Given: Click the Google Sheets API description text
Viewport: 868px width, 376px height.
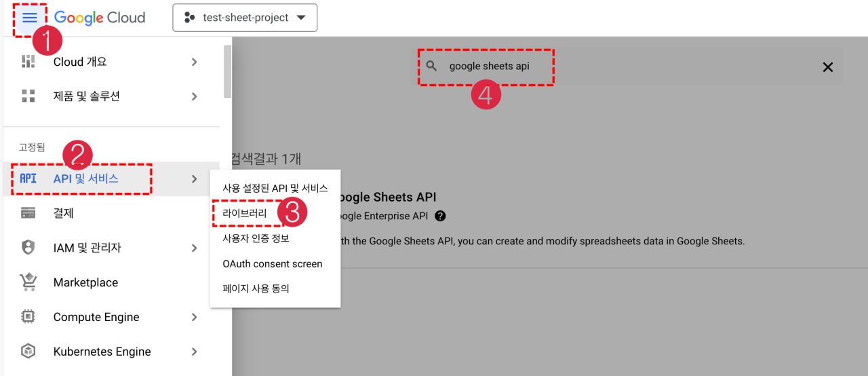Looking at the screenshot, I should point(542,241).
